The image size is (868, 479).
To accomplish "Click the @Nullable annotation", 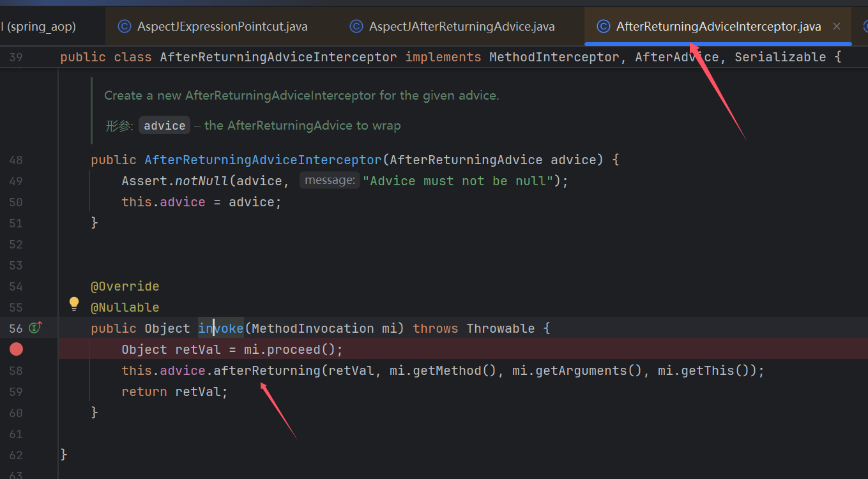I will pyautogui.click(x=125, y=307).
